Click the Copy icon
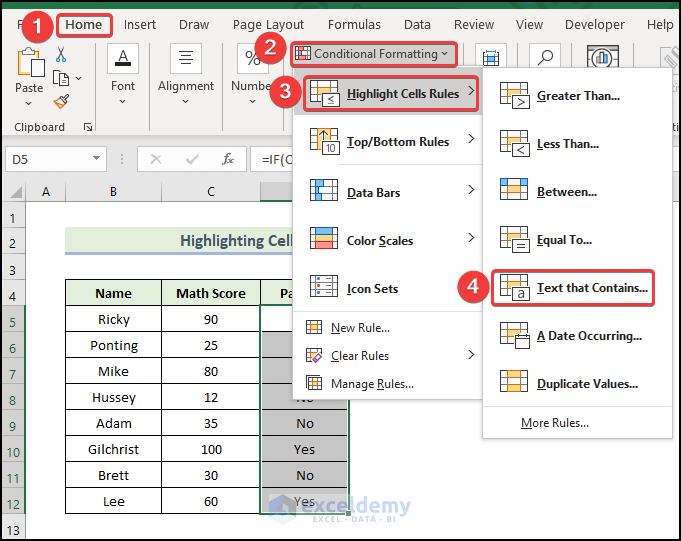681x541 pixels. (61, 79)
